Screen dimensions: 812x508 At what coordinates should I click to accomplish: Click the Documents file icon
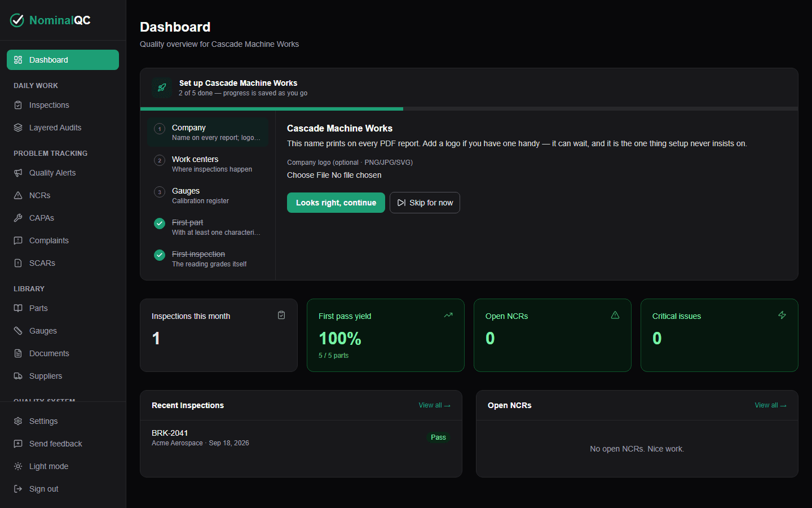click(x=18, y=353)
